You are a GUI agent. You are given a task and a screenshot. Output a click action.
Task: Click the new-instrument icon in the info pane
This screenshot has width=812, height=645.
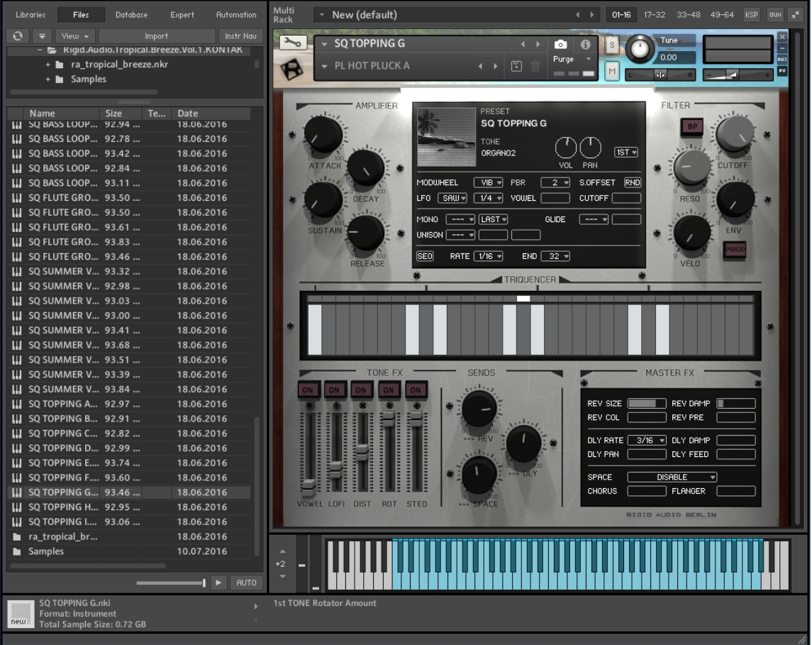[20, 613]
